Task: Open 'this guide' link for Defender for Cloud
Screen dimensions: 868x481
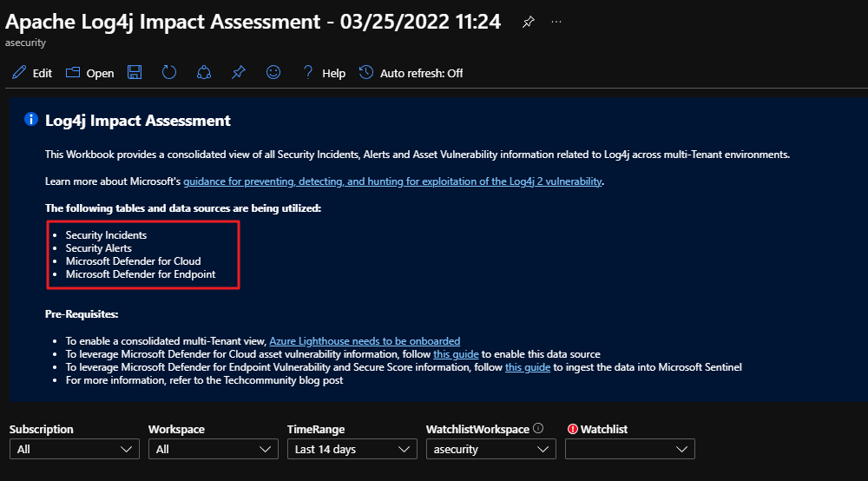Action: (456, 354)
